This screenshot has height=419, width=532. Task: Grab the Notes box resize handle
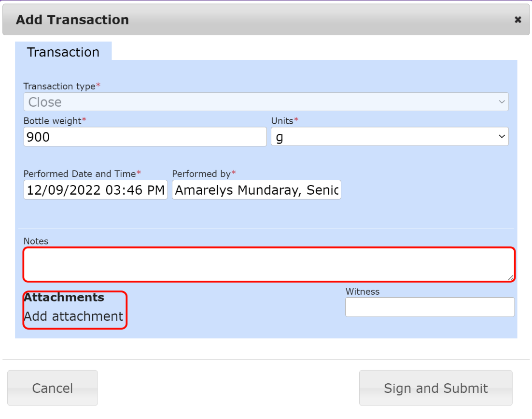tap(511, 277)
